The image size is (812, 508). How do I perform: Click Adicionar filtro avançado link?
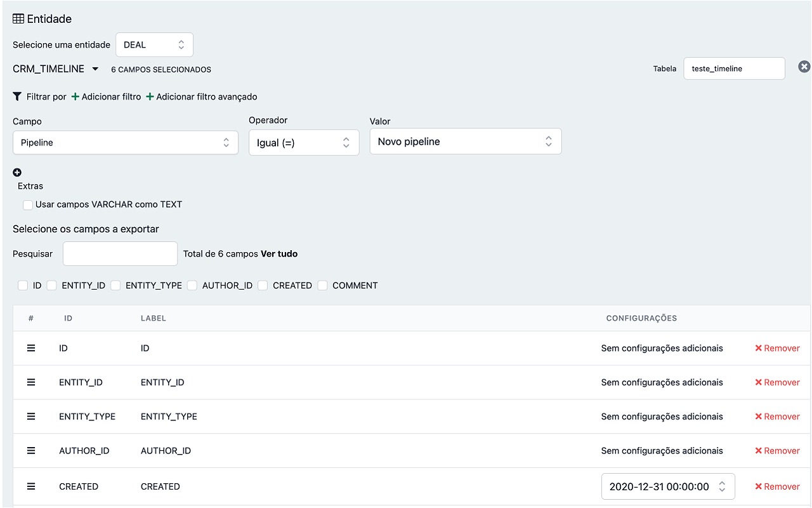202,97
